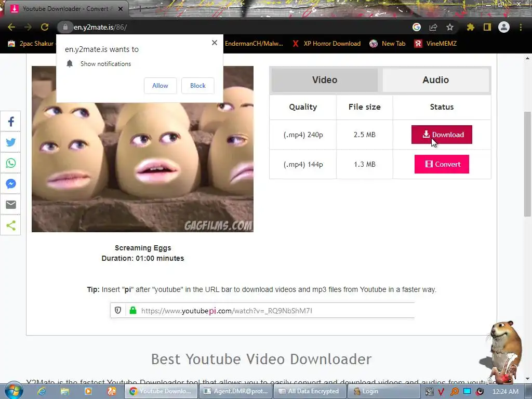Open Windows Explorer folder on taskbar
Screen dimensions: 532x399
[64, 391]
